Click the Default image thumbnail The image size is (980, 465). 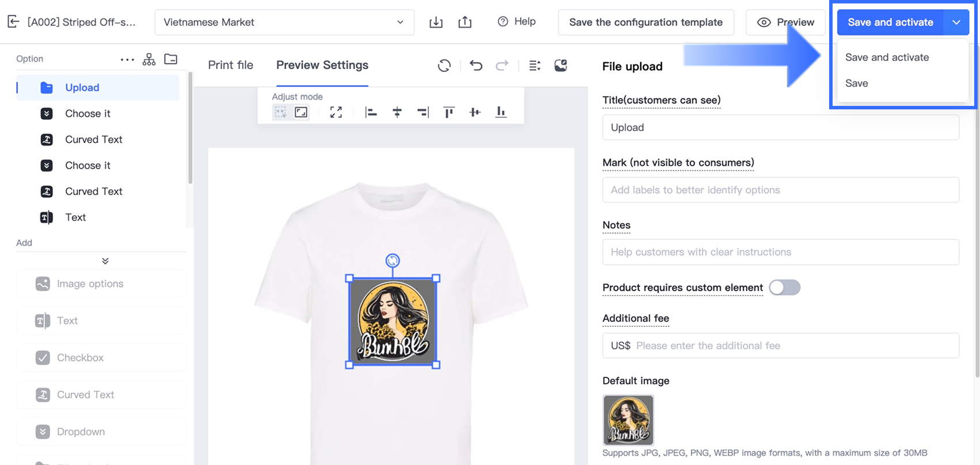[x=628, y=420]
